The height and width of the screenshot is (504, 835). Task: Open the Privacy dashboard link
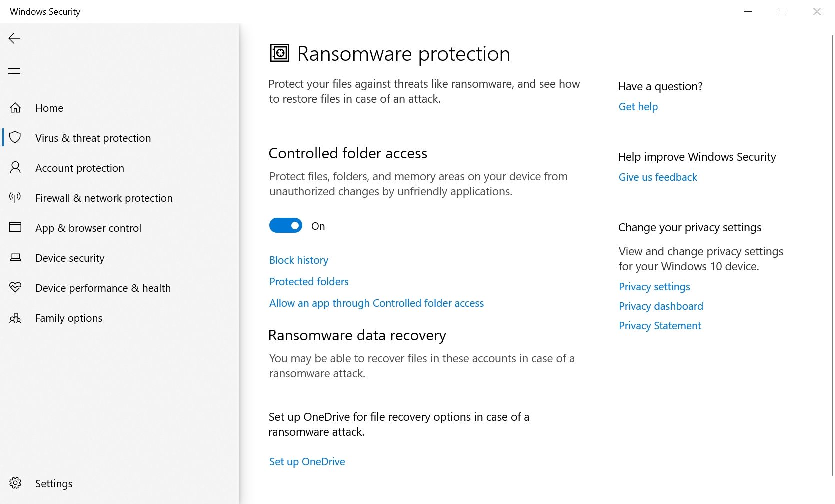tap(661, 306)
